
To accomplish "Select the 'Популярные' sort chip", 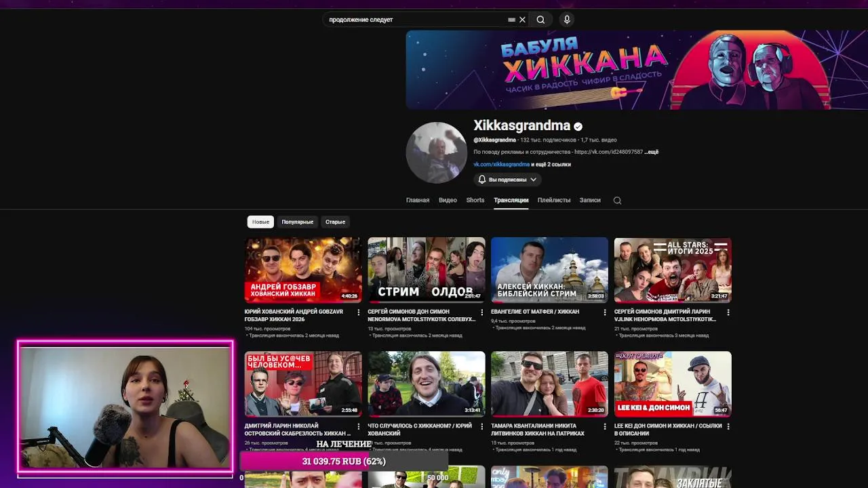I will (x=298, y=222).
